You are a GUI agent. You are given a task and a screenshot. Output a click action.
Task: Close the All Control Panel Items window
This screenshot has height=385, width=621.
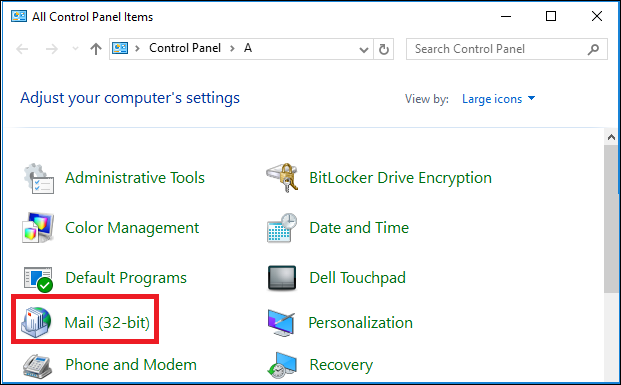point(596,16)
